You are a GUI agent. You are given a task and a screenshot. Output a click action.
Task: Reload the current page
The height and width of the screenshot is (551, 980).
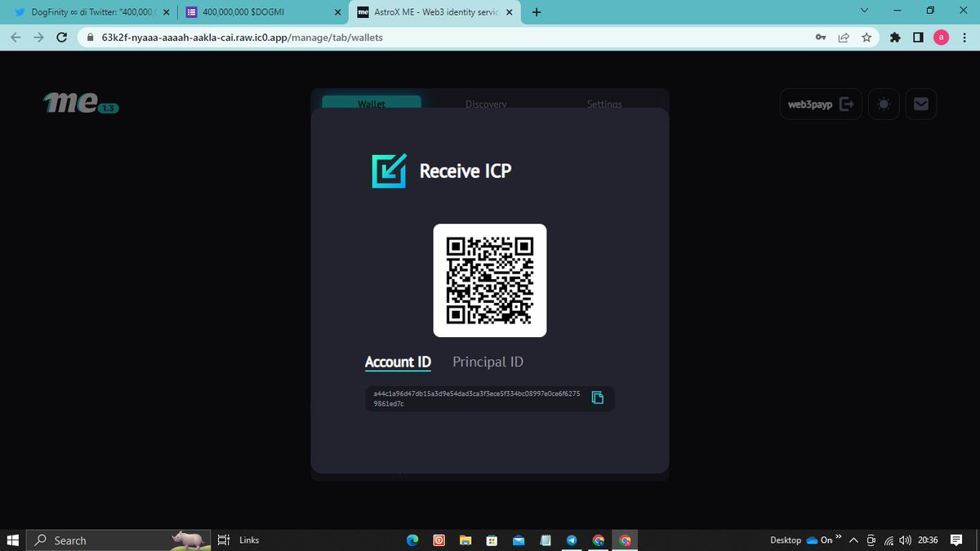pyautogui.click(x=61, y=38)
